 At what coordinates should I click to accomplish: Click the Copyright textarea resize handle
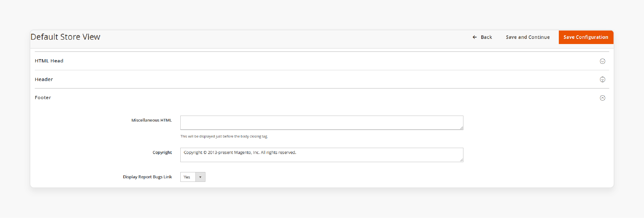point(461,160)
